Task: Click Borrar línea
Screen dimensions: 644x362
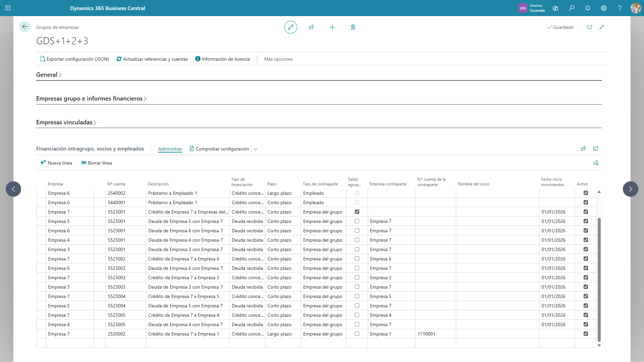Action: [97, 163]
